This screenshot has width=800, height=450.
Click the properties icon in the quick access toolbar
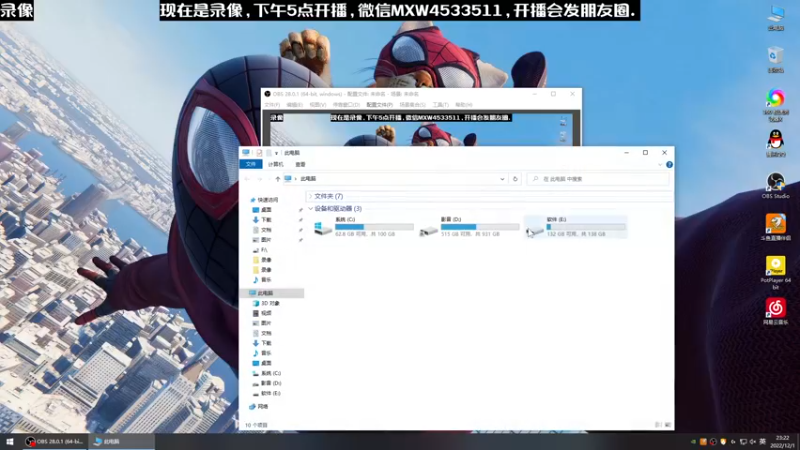(259, 153)
